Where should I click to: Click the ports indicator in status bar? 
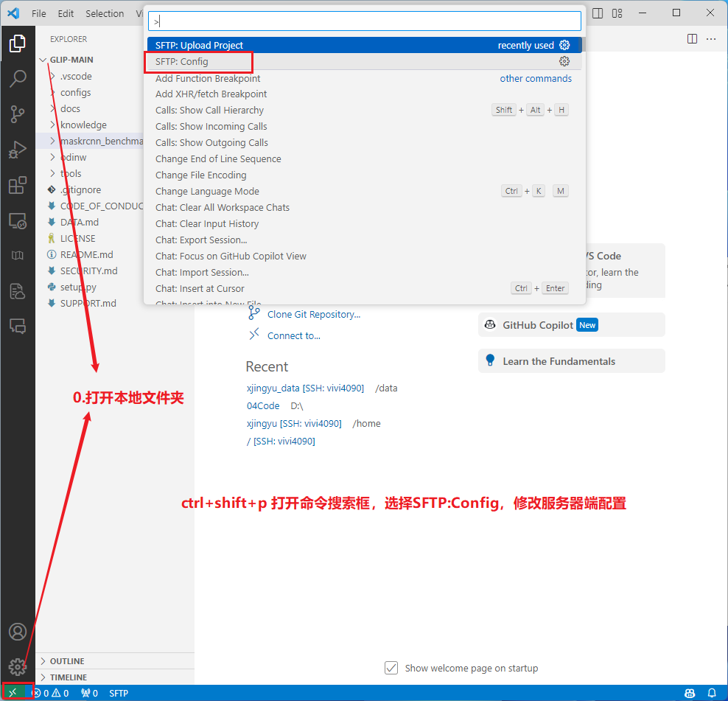click(x=89, y=693)
